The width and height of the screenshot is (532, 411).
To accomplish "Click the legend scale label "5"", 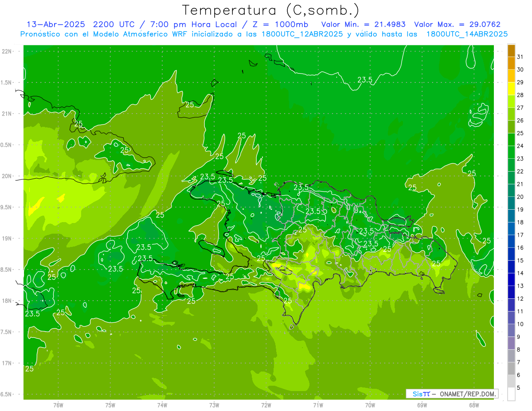I will (x=519, y=388).
